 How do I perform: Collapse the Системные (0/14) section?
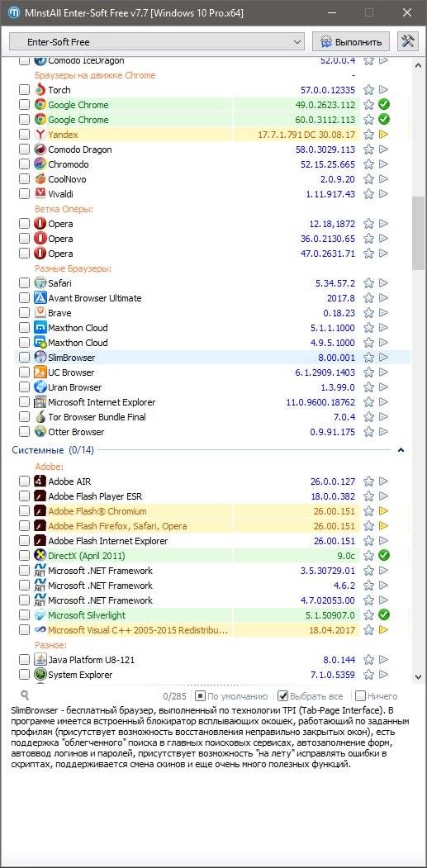[401, 451]
